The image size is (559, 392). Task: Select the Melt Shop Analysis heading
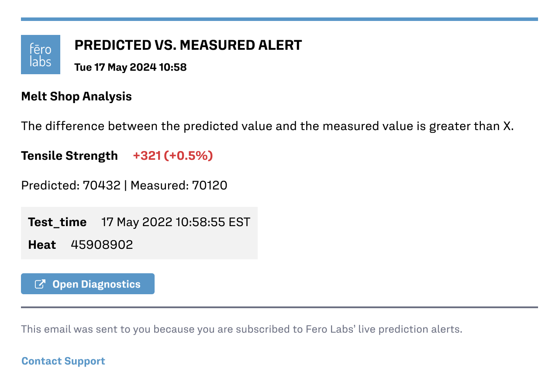point(76,96)
